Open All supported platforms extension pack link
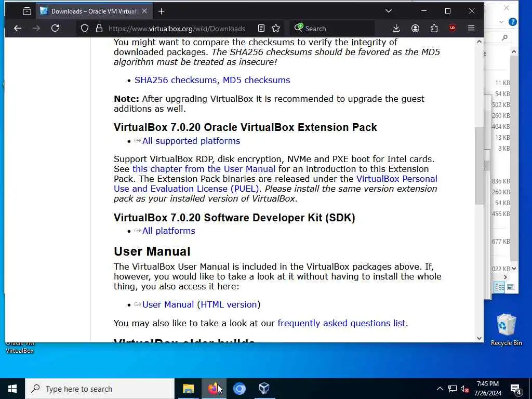532x399 pixels. tap(191, 141)
